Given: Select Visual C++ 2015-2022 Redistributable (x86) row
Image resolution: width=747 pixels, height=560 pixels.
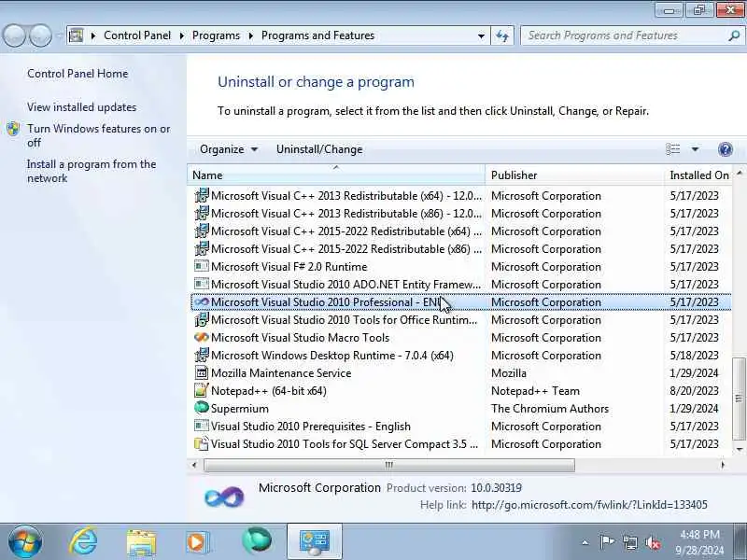Looking at the screenshot, I should 460,249.
